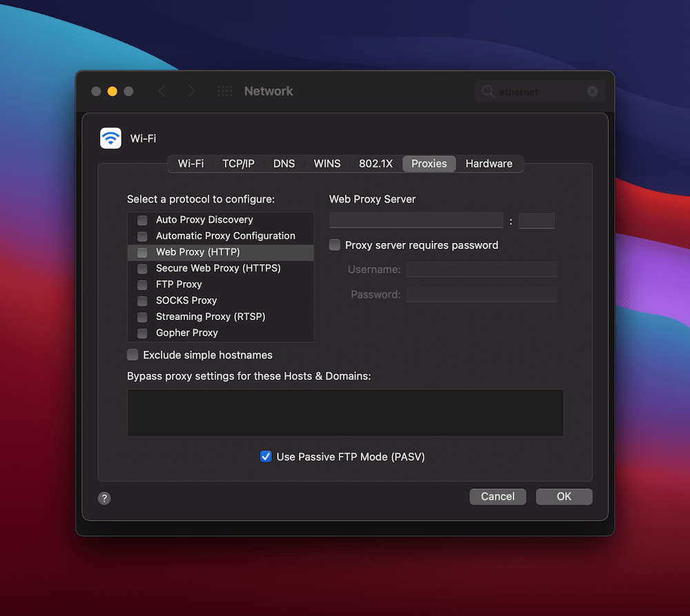Enable Auto Proxy Discovery checkbox
The height and width of the screenshot is (616, 690).
142,220
